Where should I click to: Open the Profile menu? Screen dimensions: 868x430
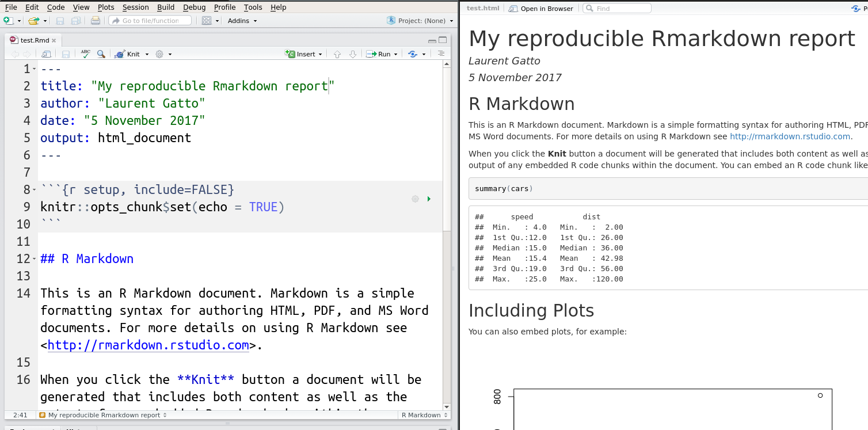pyautogui.click(x=224, y=7)
